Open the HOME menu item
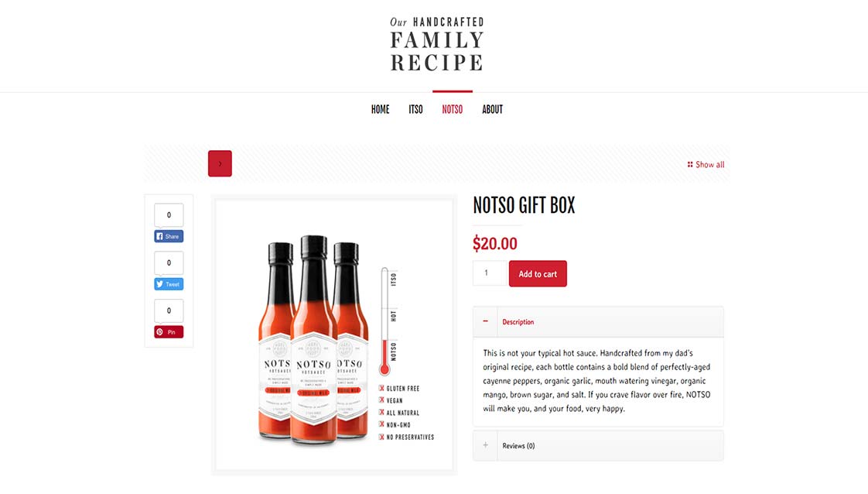 point(381,110)
